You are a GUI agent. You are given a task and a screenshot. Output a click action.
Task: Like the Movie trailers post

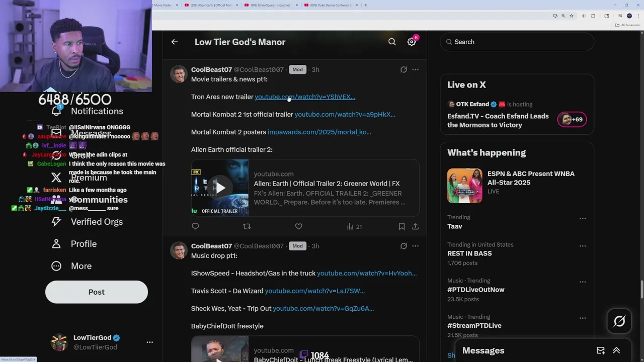pos(298,226)
